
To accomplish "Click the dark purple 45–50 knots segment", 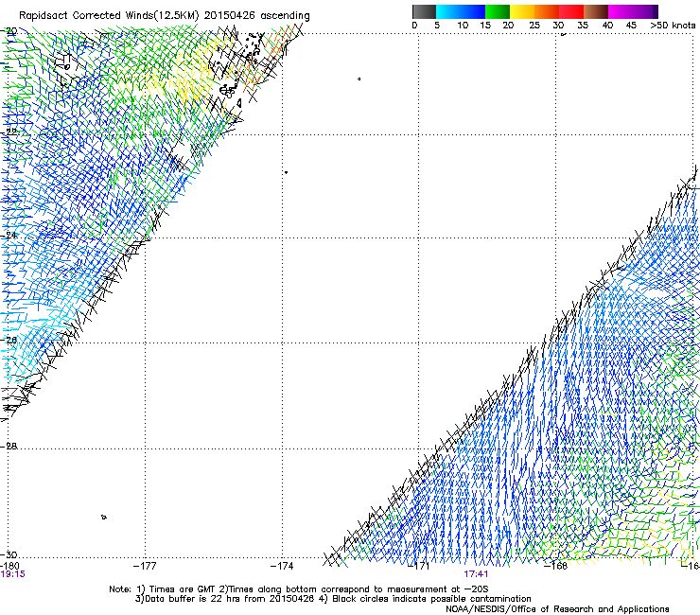I will click(645, 11).
